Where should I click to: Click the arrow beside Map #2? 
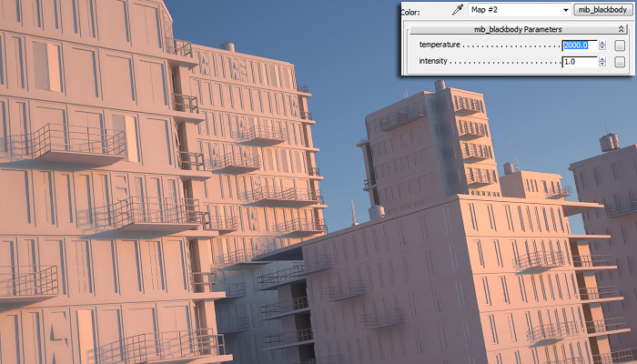pos(565,10)
